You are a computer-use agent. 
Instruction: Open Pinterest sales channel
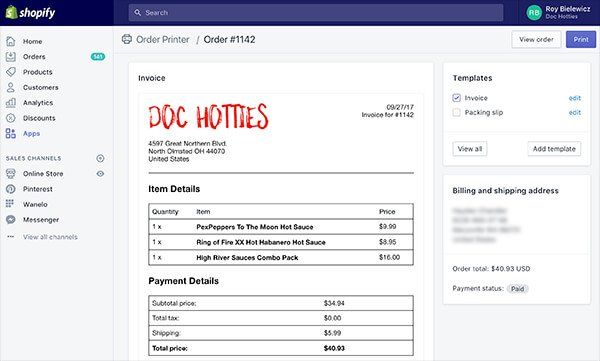pos(38,189)
